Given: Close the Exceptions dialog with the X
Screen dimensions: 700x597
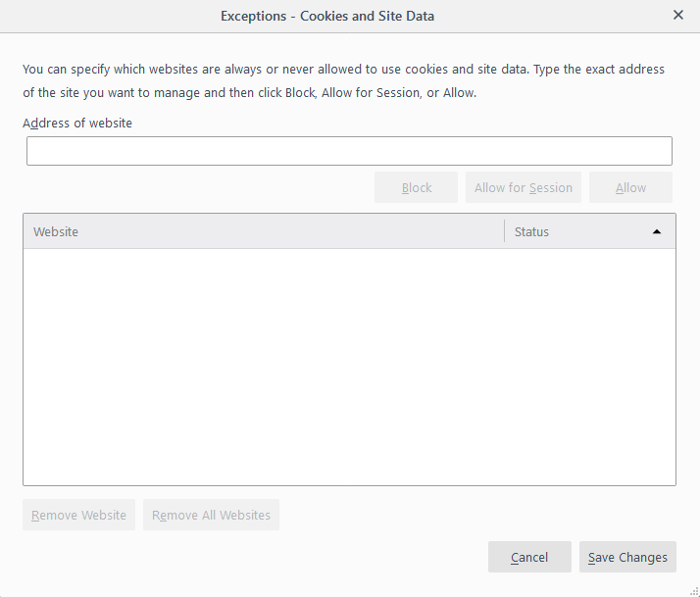Looking at the screenshot, I should click(x=678, y=16).
